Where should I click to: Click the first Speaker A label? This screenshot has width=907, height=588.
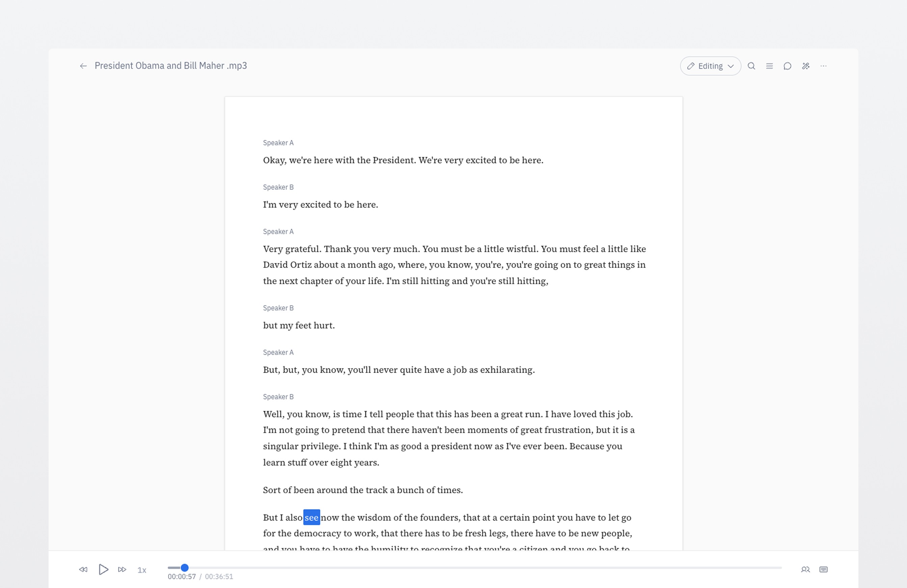(278, 143)
